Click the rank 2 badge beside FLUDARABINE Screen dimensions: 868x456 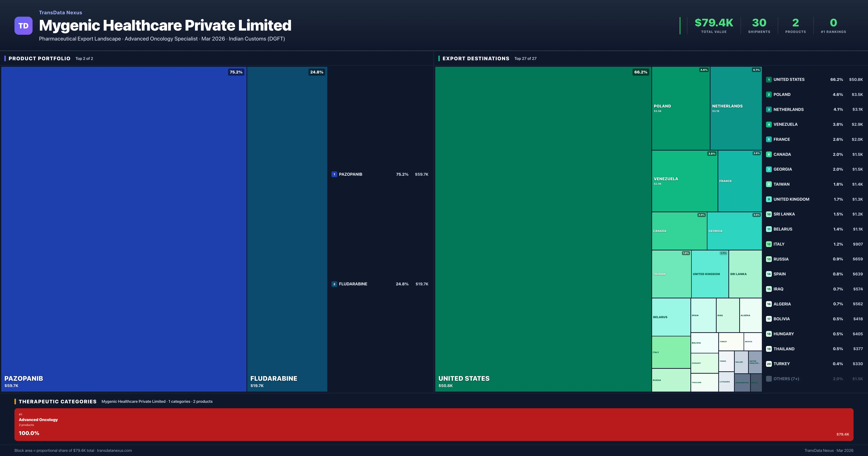click(334, 284)
